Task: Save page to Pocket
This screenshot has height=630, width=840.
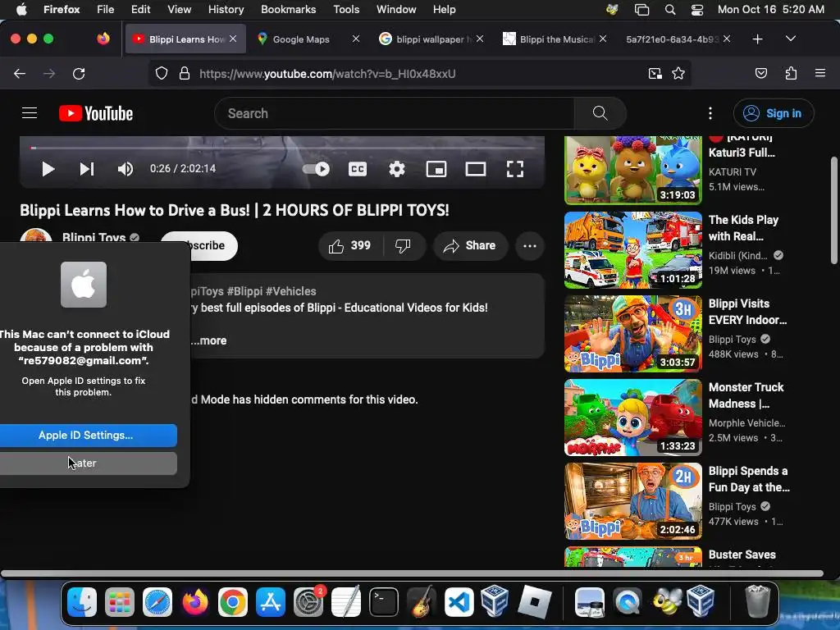Action: 760,73
